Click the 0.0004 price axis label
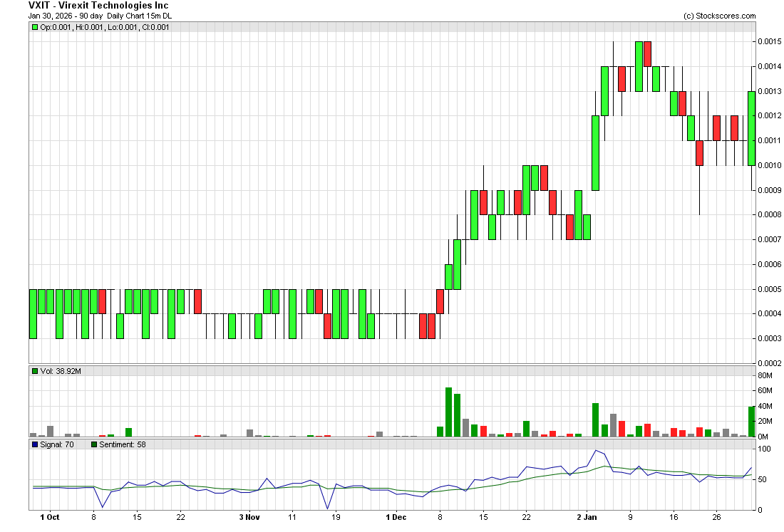 coord(770,313)
